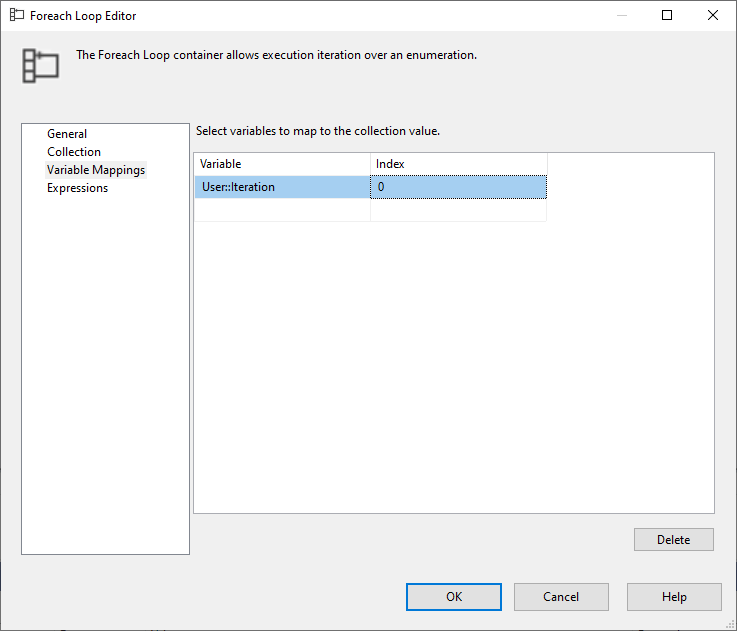Select the Variable Mappings page
737x631 pixels.
96,170
